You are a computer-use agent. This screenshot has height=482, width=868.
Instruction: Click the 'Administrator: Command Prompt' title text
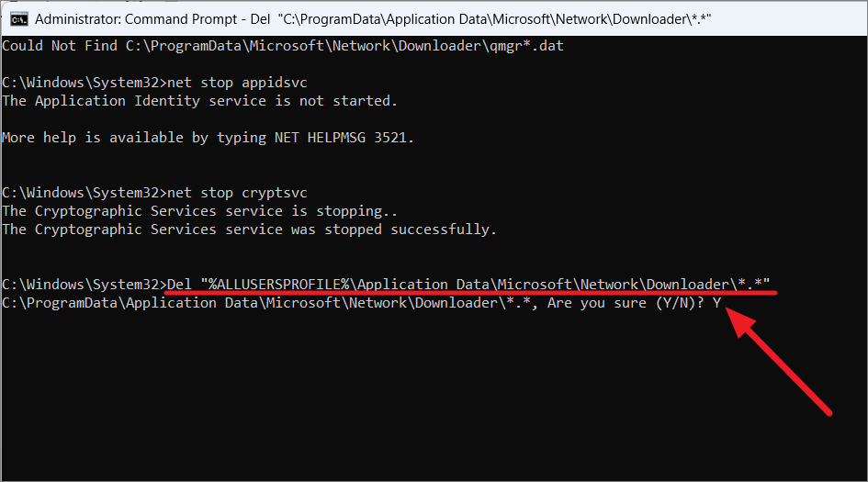(136, 19)
